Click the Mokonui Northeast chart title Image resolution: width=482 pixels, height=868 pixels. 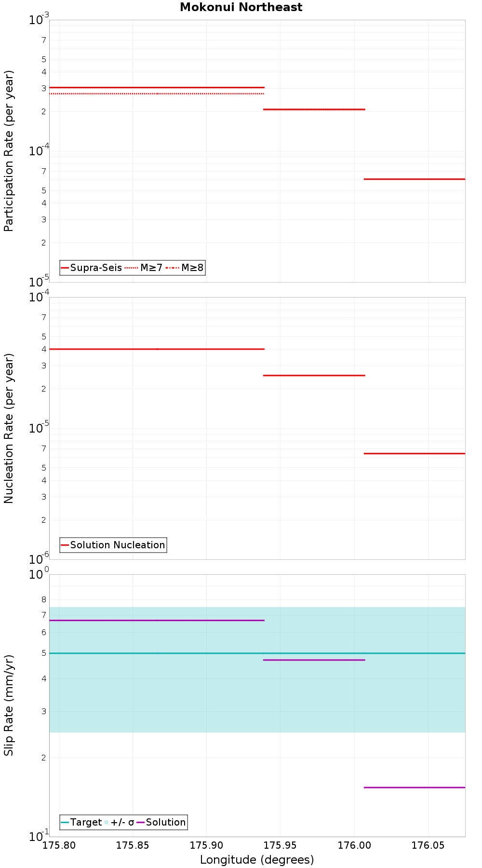241,7
